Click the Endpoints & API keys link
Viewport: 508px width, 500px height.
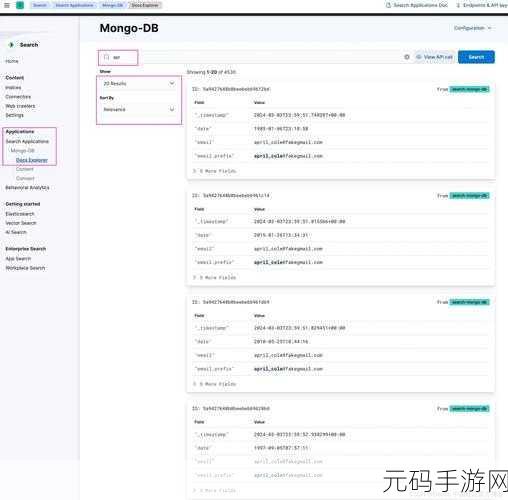point(481,5)
